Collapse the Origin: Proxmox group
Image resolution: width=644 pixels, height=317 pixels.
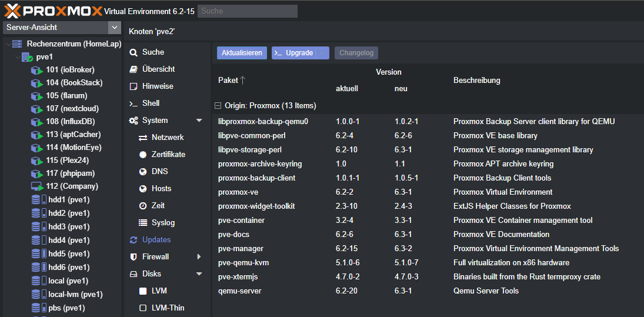tap(218, 106)
